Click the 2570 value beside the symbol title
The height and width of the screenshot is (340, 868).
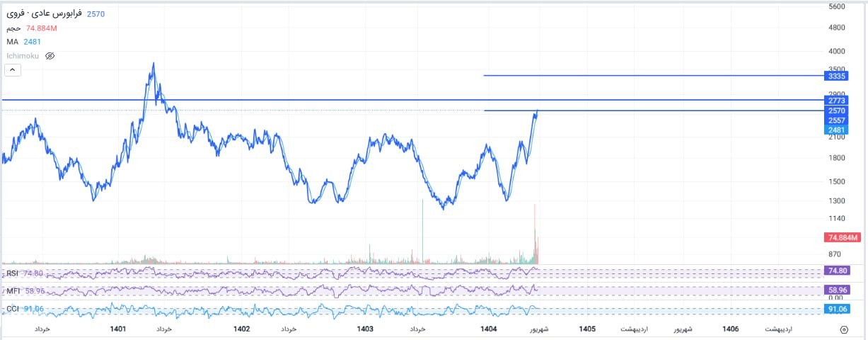(x=96, y=13)
